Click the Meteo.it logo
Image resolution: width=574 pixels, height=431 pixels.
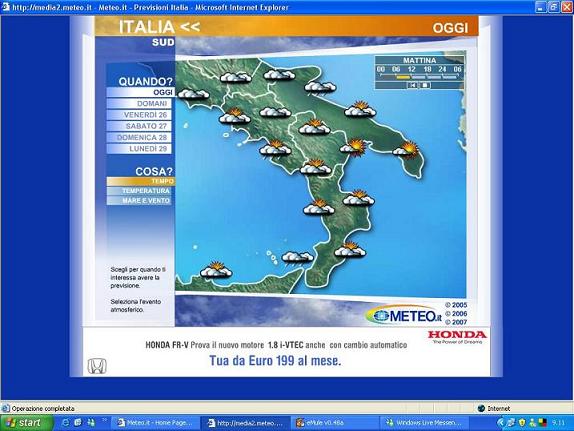pos(404,315)
